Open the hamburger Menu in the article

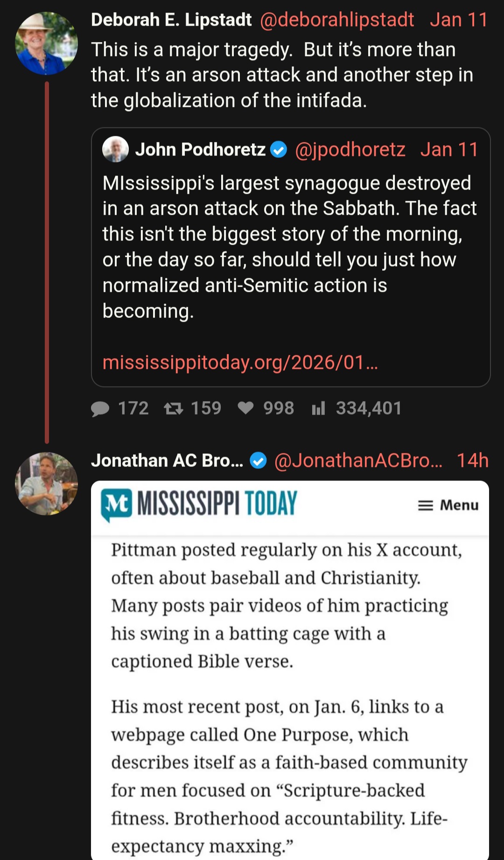pos(448,505)
